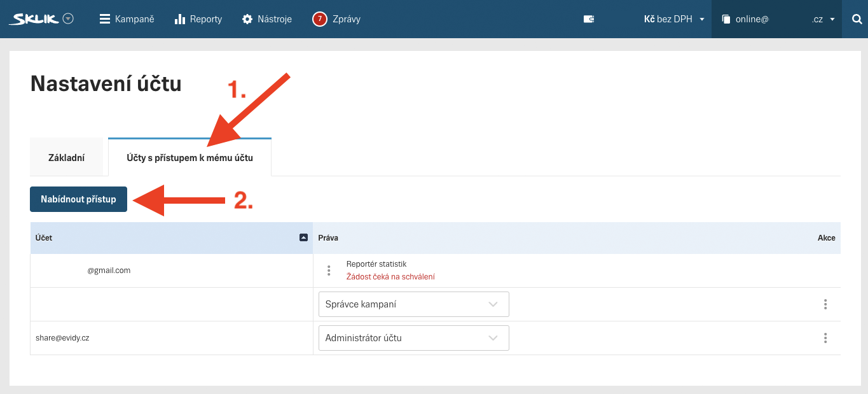Screen dimensions: 868x394
Task: Open the Kampaně menu
Action: point(127,19)
